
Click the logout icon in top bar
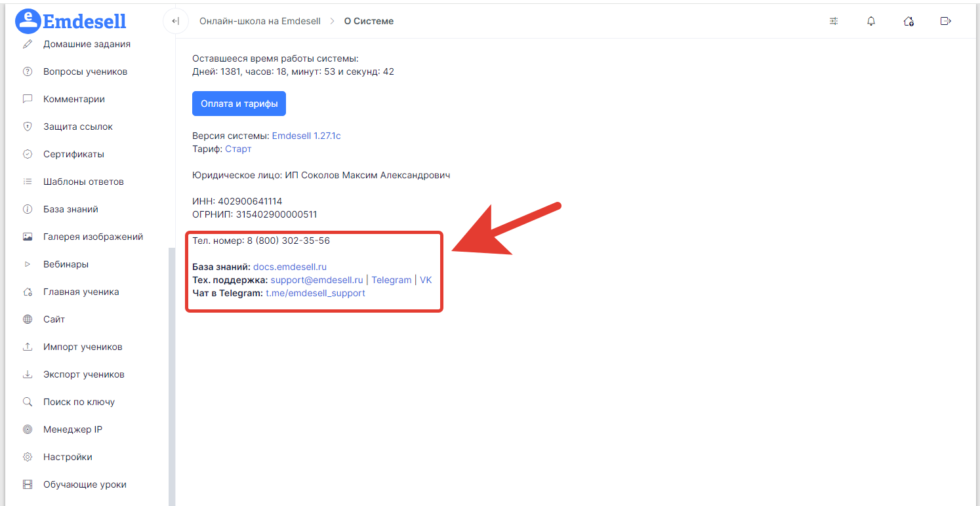pyautogui.click(x=946, y=21)
